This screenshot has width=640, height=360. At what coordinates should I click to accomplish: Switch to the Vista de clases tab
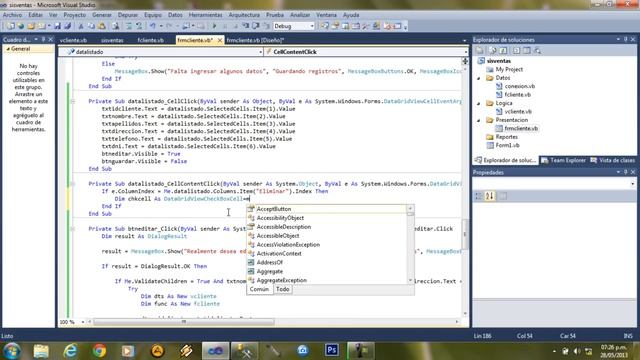(x=613, y=160)
